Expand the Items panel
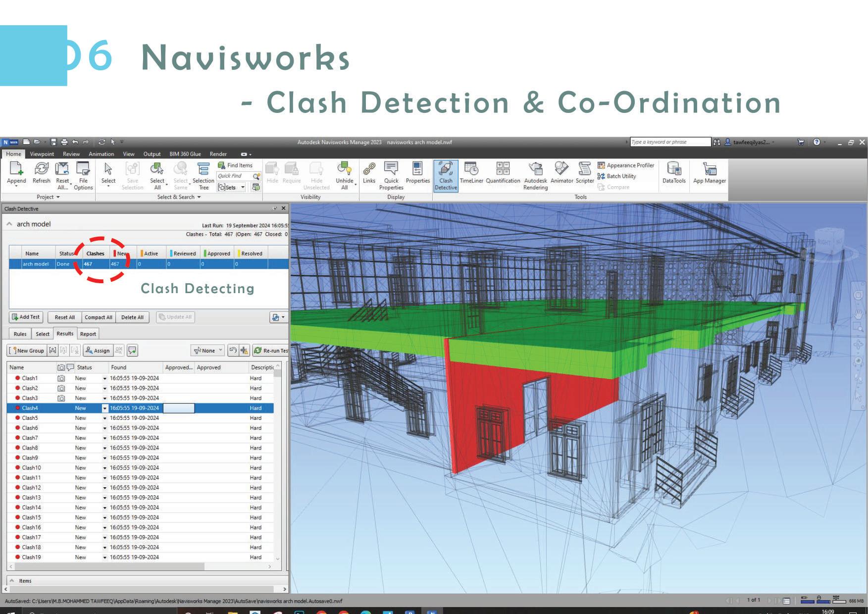This screenshot has height=614, width=868. tap(12, 580)
